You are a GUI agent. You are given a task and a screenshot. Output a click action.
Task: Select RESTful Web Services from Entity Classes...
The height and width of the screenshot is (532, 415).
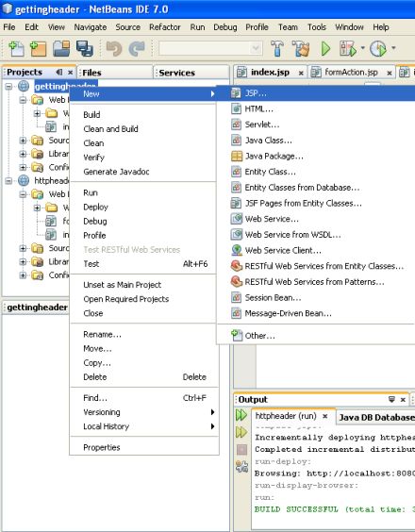click(316, 266)
